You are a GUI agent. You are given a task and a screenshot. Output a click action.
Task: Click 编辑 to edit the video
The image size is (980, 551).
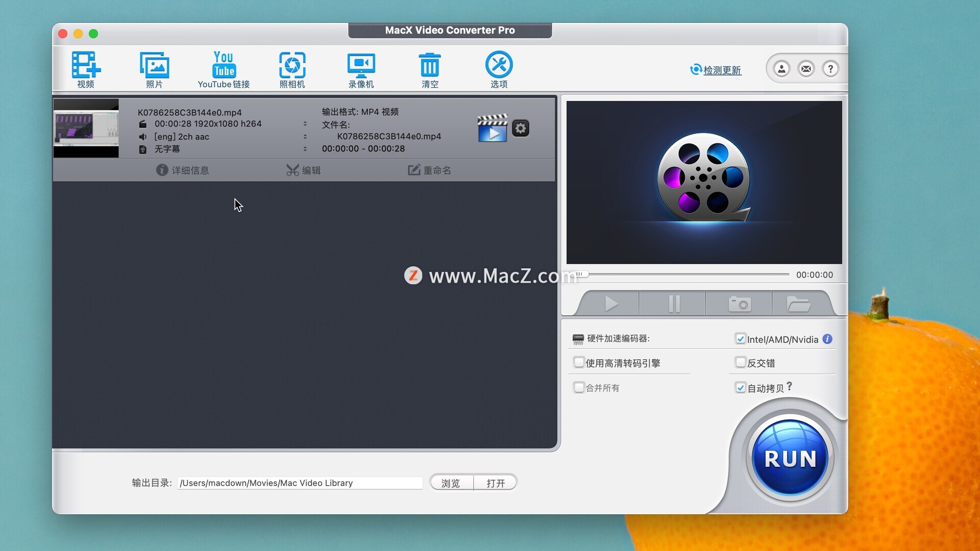click(x=303, y=170)
